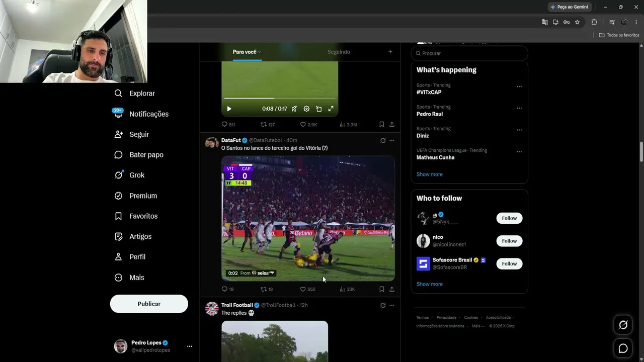Unmute the 0:17 video

[294, 109]
